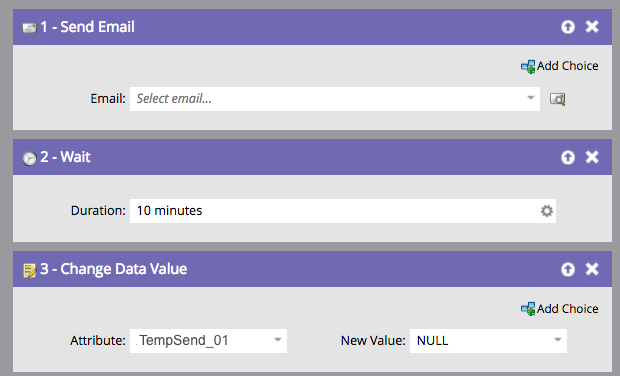The width and height of the screenshot is (620, 376).
Task: Add Choice to Send Email step
Action: pos(560,66)
